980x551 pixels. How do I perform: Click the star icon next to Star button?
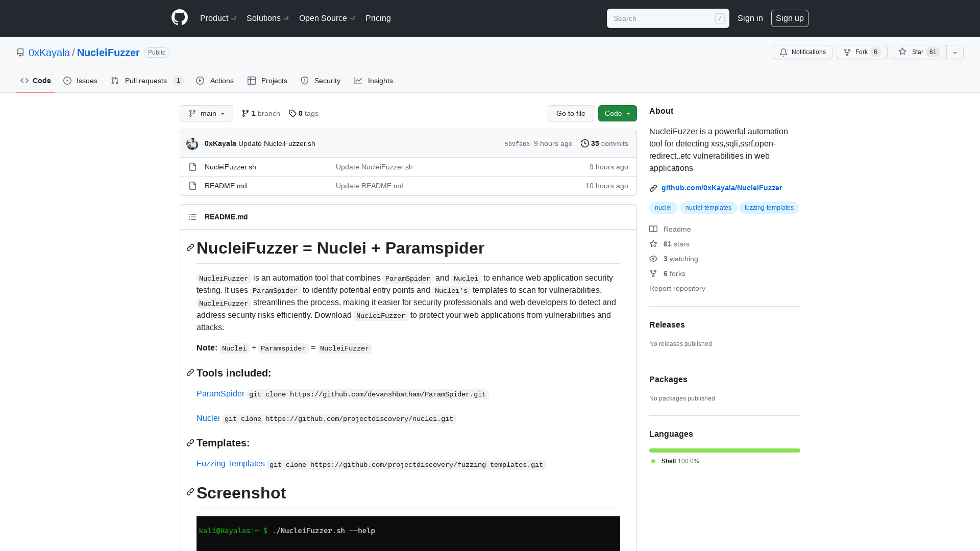pyautogui.click(x=902, y=52)
